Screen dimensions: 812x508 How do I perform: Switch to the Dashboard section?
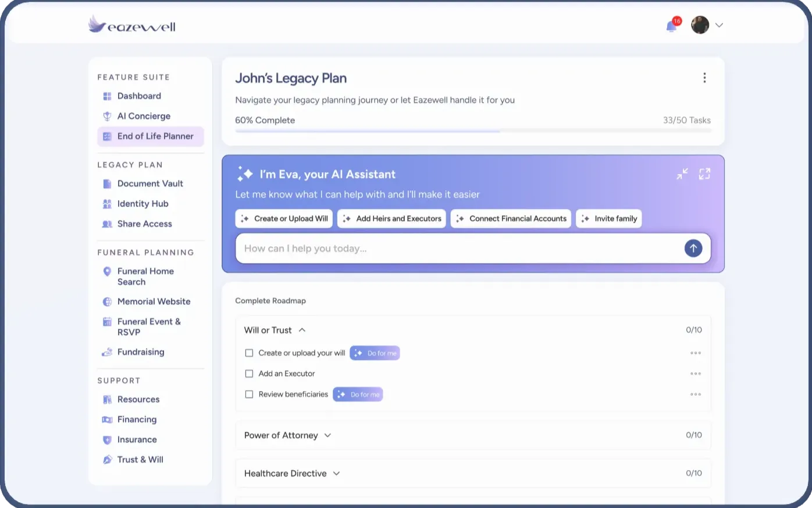[139, 96]
